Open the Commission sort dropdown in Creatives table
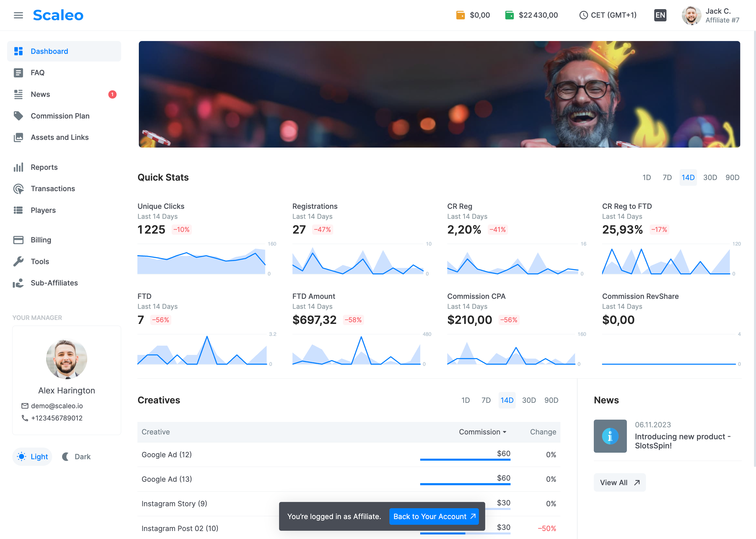The height and width of the screenshot is (539, 756). tap(482, 432)
